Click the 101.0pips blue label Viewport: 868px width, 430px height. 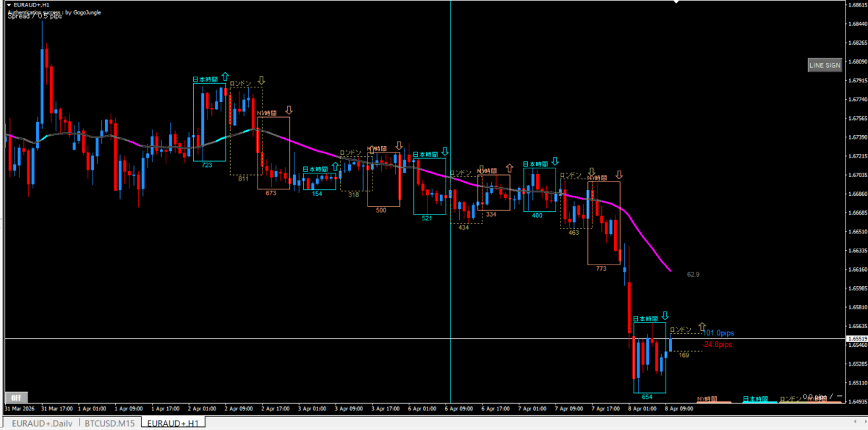pyautogui.click(x=719, y=333)
